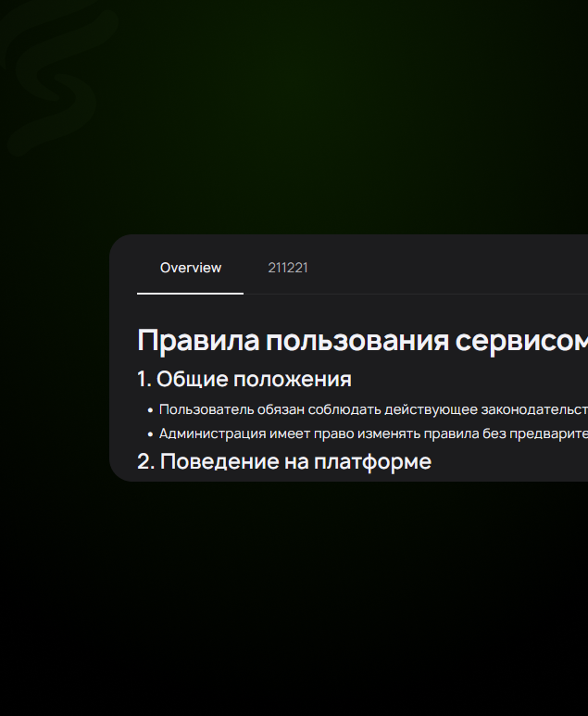The height and width of the screenshot is (716, 588).
Task: Switch to the Overview tab
Action: [x=191, y=268]
